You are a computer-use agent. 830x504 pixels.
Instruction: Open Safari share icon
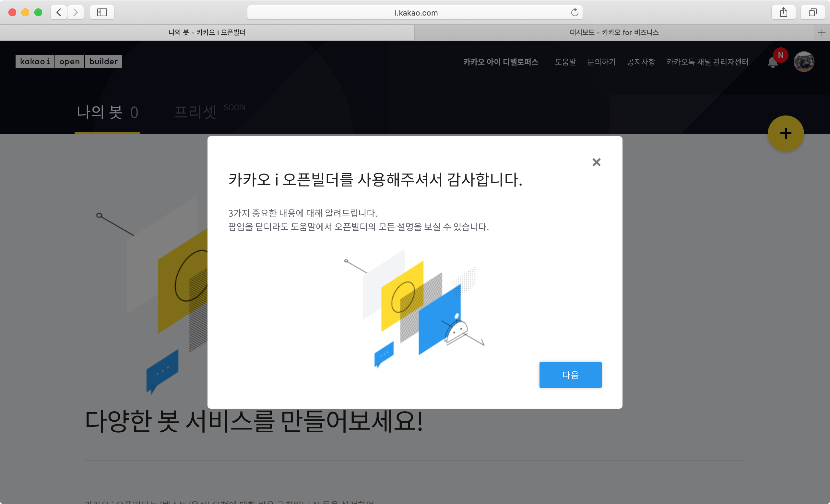[x=784, y=12]
